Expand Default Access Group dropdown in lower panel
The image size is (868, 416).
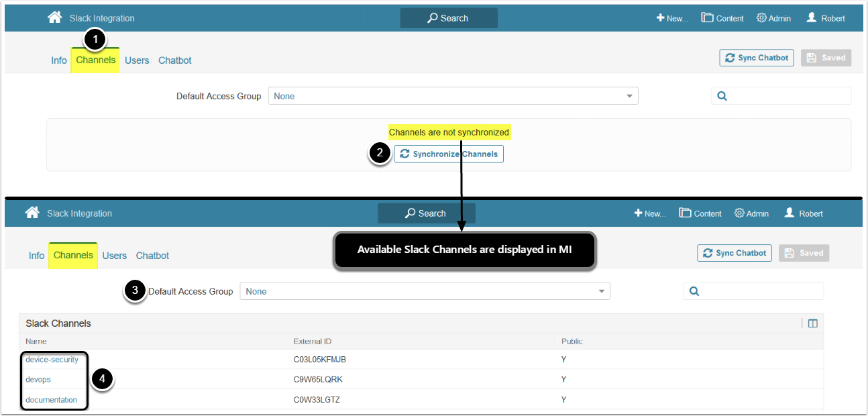point(425,291)
